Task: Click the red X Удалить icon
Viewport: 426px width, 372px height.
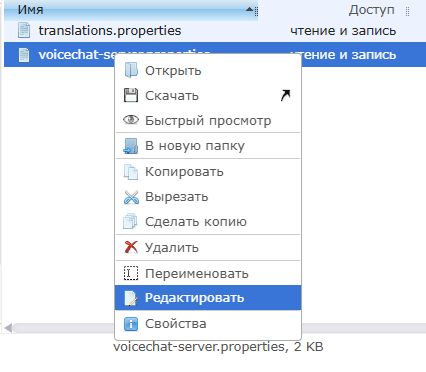Action: click(131, 247)
